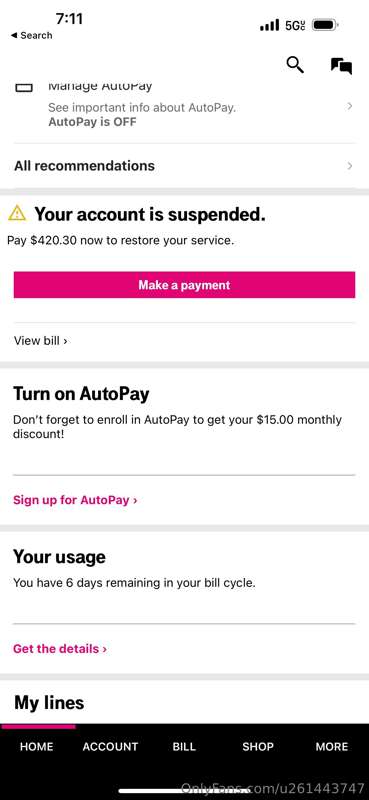Screen dimensions: 369x800
Task: Tap the yellow warning triangle icon
Action: tap(17, 213)
